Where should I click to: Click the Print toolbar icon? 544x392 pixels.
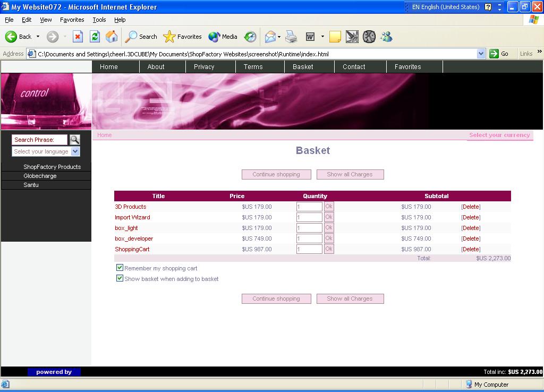tap(291, 37)
